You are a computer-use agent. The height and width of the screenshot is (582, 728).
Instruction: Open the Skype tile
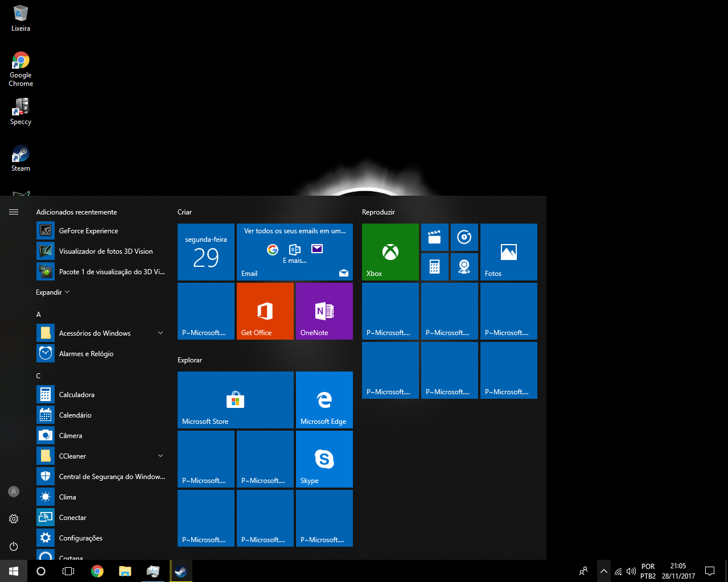pos(324,459)
